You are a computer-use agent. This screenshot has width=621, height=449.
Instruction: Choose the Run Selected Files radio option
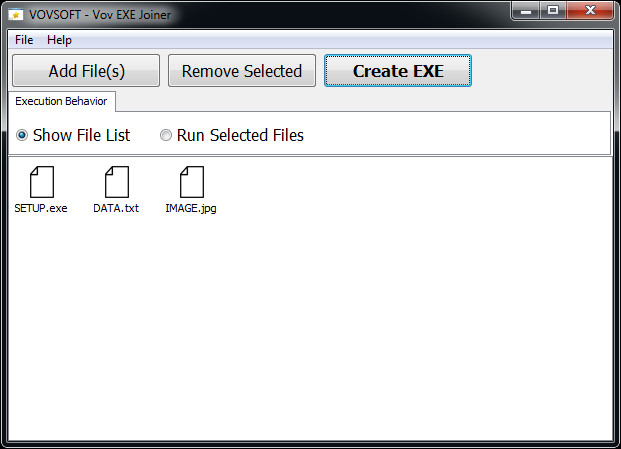point(232,135)
